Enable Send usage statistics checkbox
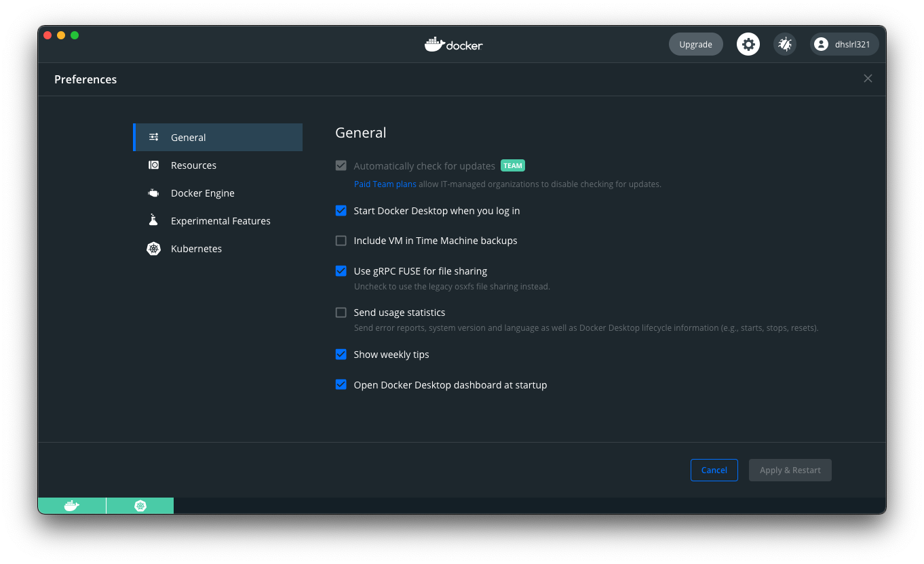Image resolution: width=924 pixels, height=564 pixels. click(x=341, y=313)
